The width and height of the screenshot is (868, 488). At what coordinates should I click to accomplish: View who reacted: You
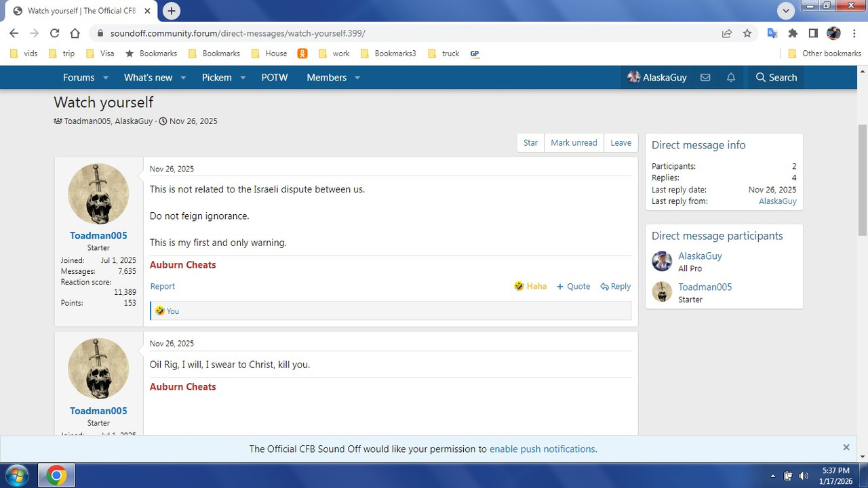173,311
